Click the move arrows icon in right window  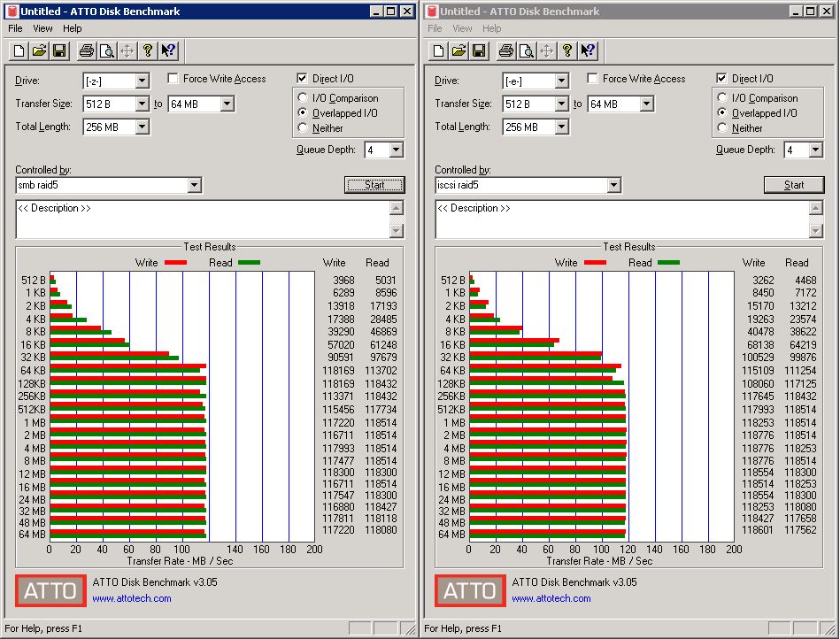(546, 50)
